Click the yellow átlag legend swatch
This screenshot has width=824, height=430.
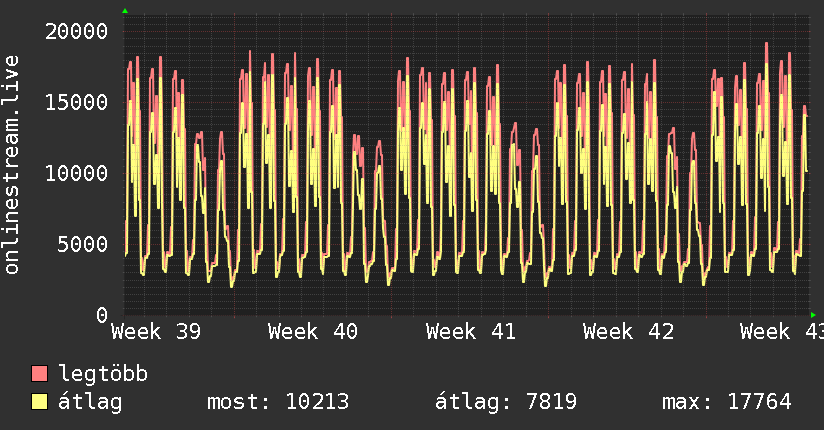point(39,402)
